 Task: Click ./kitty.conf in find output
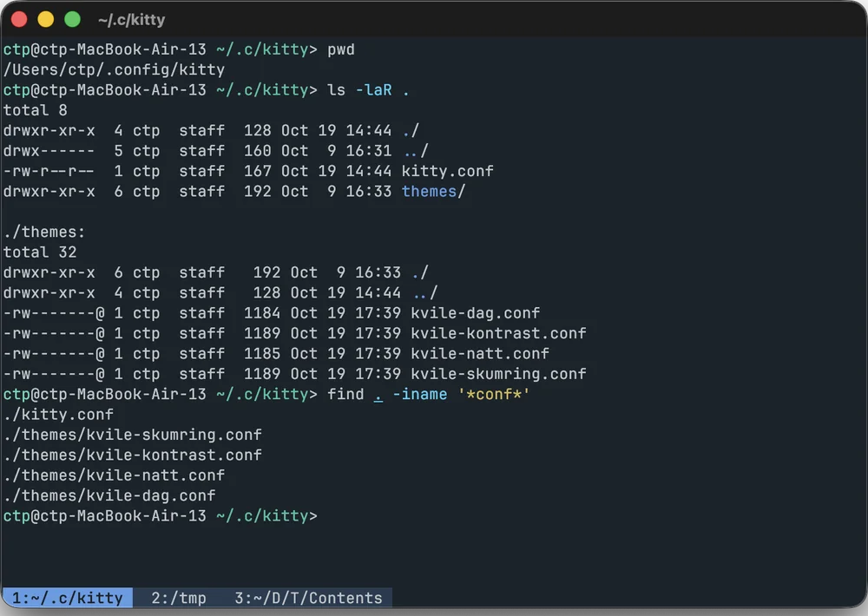58,415
